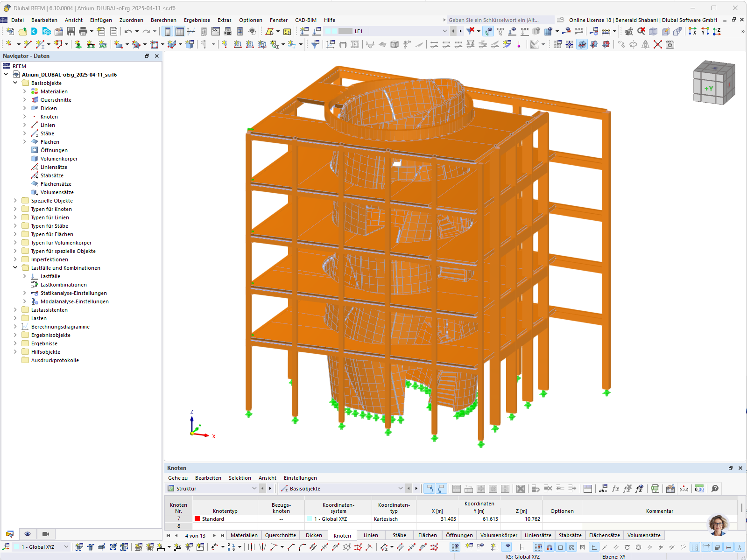This screenshot has width=747, height=560.
Task: Open the Struktur dropdown in the Knoten panel
Action: pos(254,488)
